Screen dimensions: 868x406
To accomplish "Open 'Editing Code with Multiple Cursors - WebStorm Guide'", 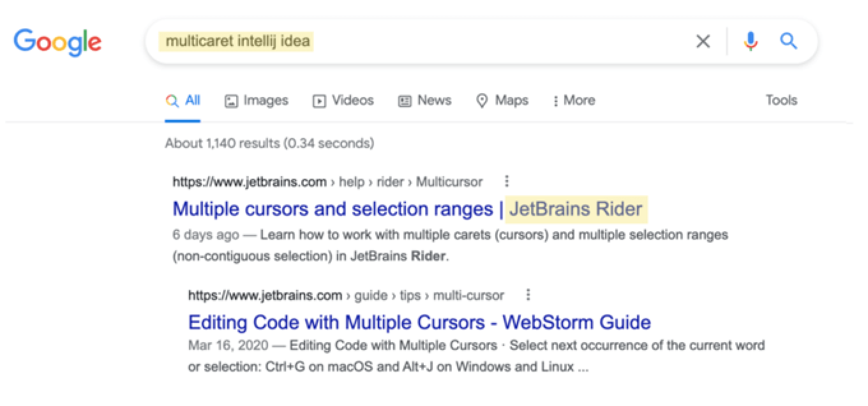I will coord(419,322).
